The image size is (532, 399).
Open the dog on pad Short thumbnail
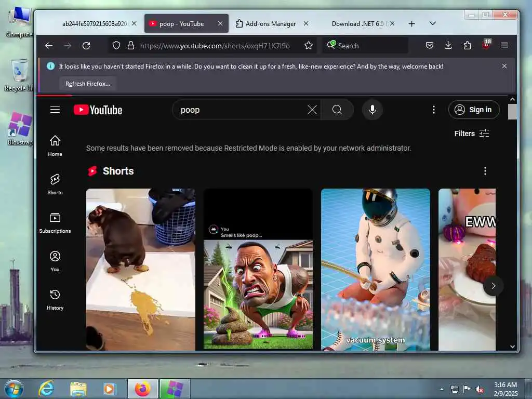[x=141, y=270]
